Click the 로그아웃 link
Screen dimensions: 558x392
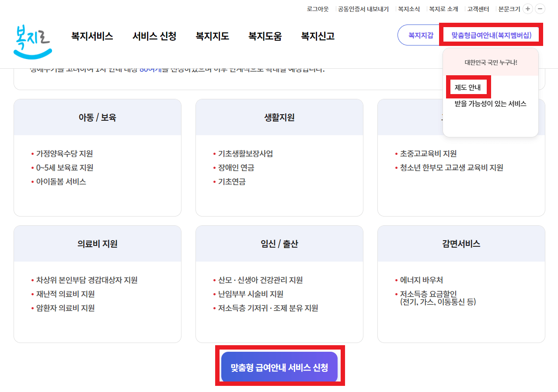pos(317,8)
